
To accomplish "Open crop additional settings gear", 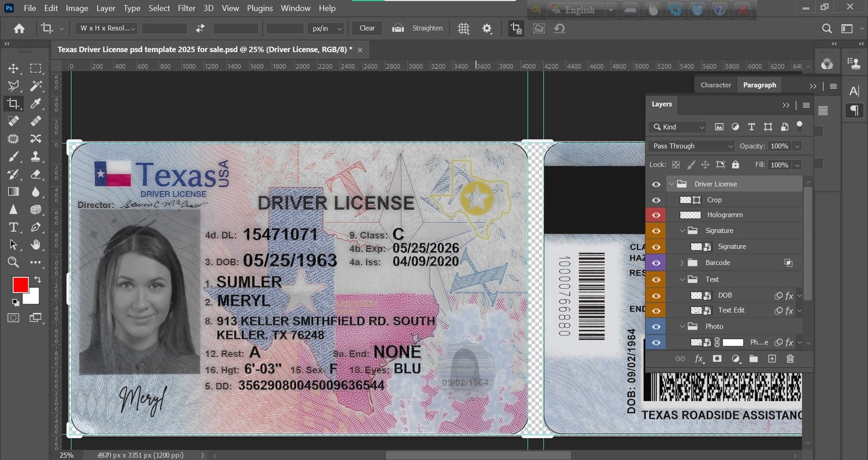I will click(487, 28).
